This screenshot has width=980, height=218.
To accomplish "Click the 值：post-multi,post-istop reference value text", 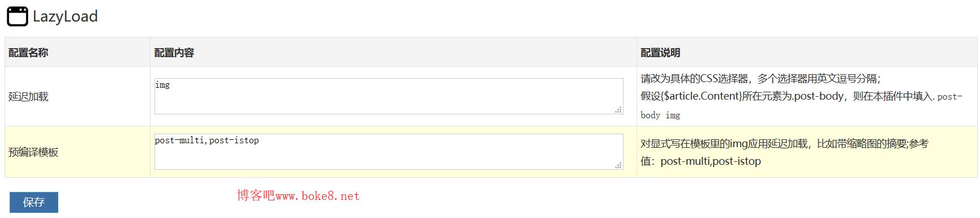I will pyautogui.click(x=700, y=161).
